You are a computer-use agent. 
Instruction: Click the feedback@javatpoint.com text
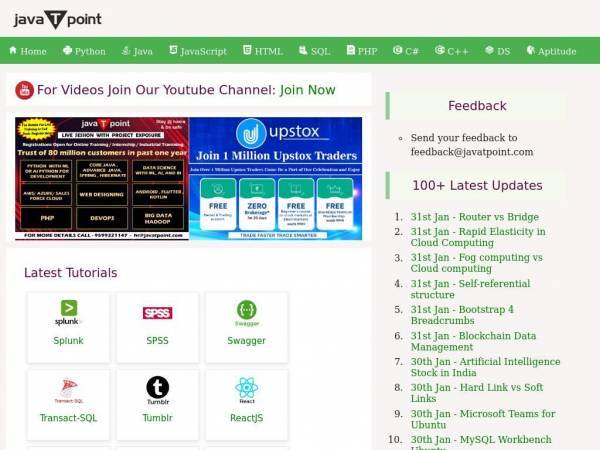pos(472,152)
